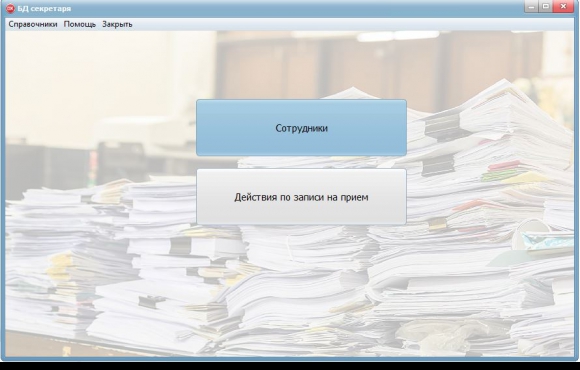The height and width of the screenshot is (370, 580).
Task: Close the window with red X button
Action: tap(563, 7)
